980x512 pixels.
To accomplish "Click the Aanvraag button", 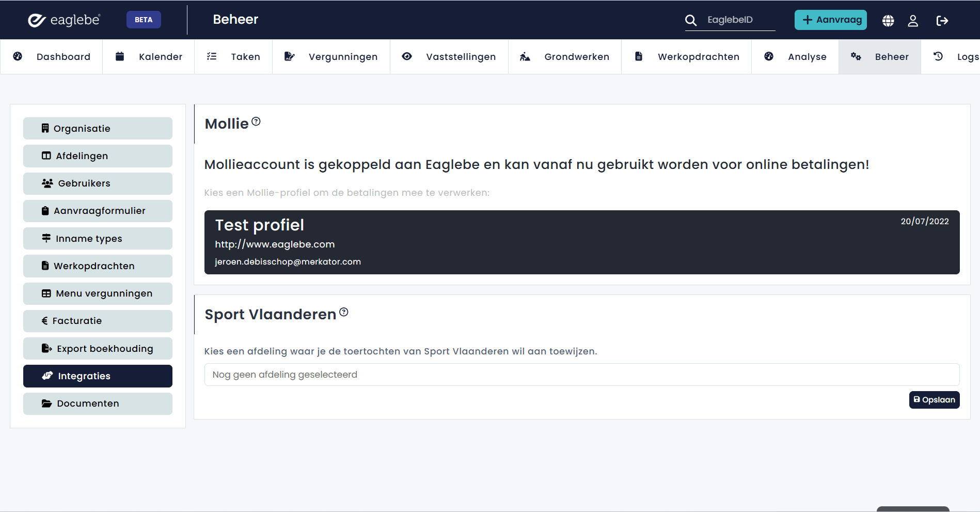I will (831, 20).
